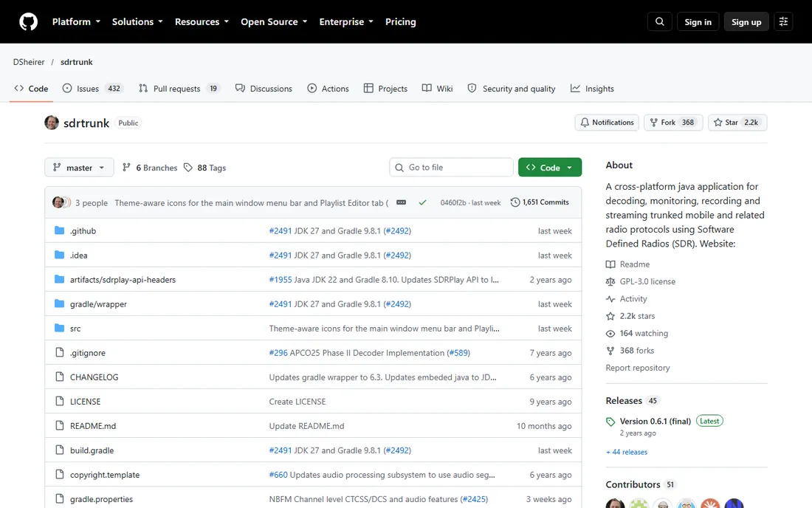This screenshot has width=812, height=508.
Task: Switch to the Issues tab
Action: pos(92,89)
